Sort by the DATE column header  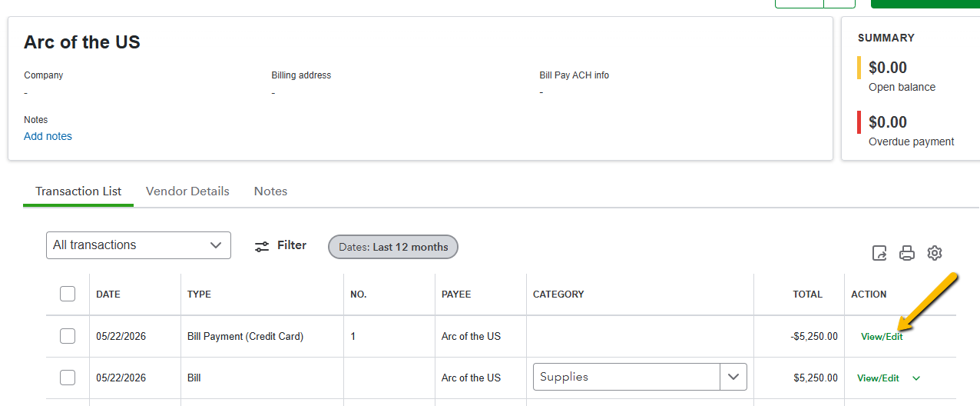(x=108, y=295)
